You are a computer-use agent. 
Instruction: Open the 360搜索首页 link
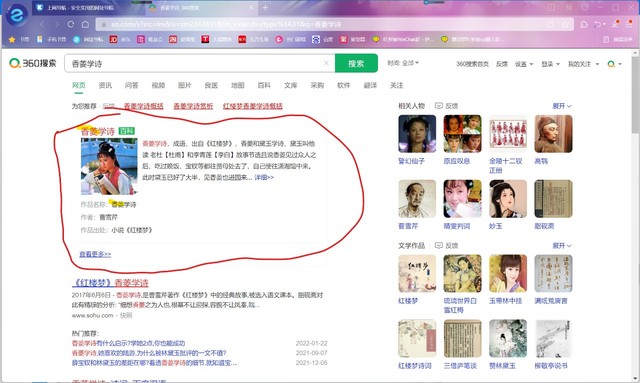point(472,64)
